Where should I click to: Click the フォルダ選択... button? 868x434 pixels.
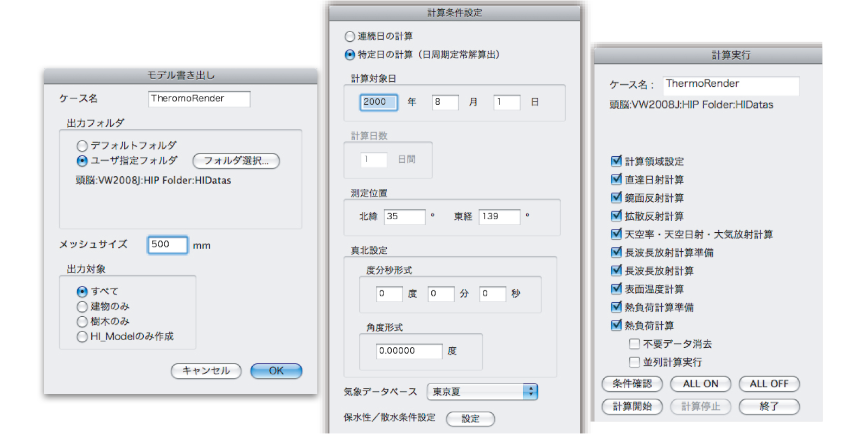[x=236, y=161]
